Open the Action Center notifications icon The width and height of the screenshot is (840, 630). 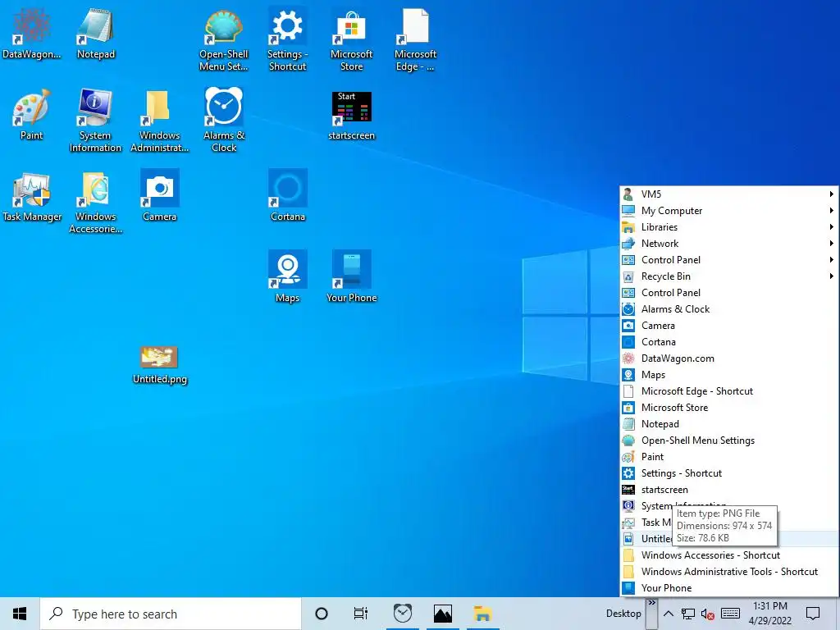(813, 614)
